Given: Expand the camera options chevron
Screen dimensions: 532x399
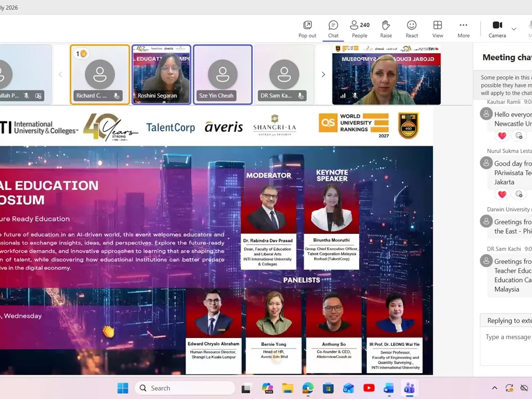Looking at the screenshot, I should coord(514,29).
